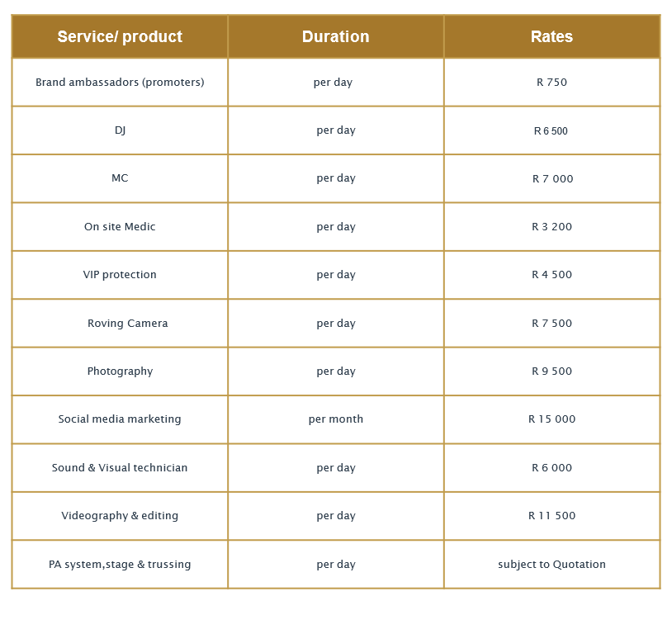Viewport: 672px width, 634px height.
Task: Click the MC service cell
Action: pyautogui.click(x=120, y=178)
